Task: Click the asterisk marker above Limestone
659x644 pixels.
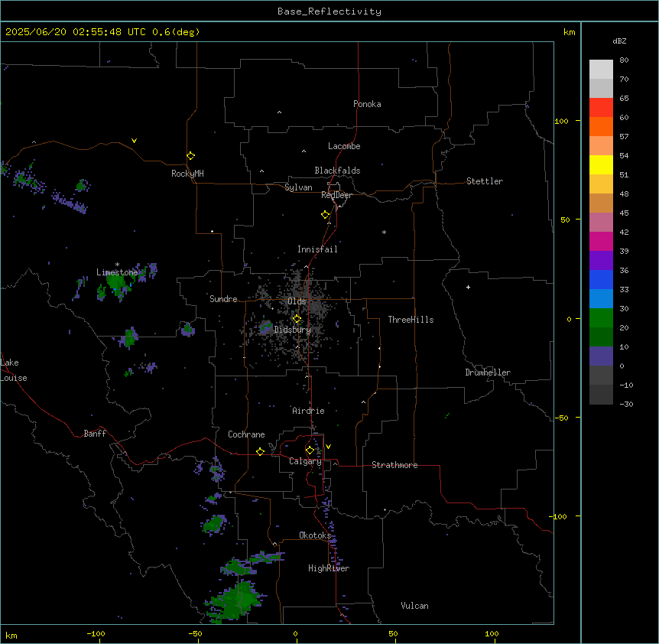Action: coord(117,265)
